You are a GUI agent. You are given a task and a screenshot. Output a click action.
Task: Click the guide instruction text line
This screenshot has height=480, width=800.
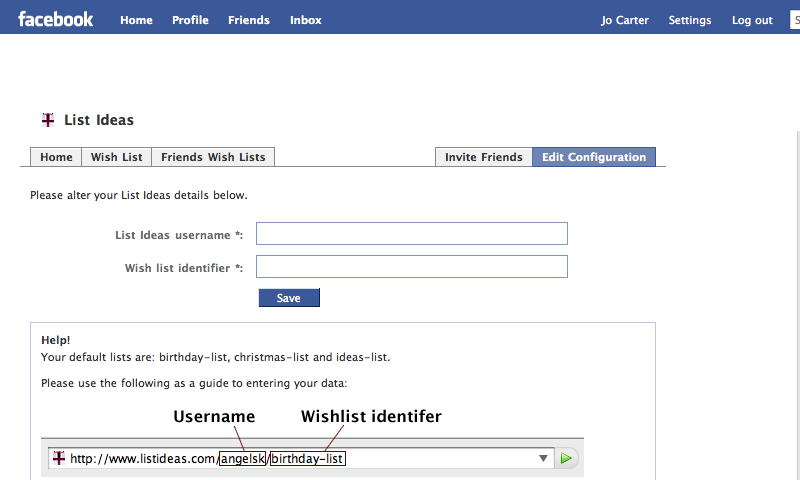click(194, 383)
